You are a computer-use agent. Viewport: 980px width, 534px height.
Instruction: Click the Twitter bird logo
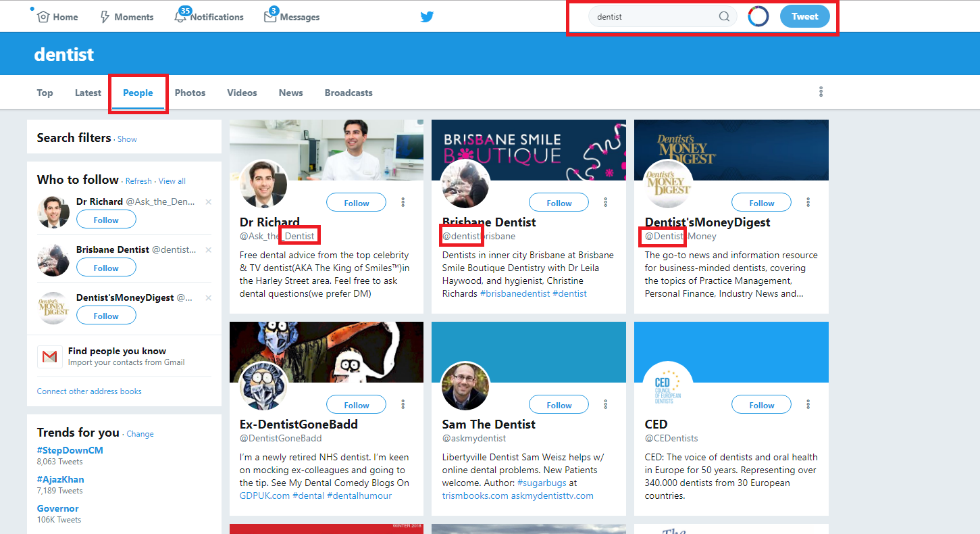pos(427,17)
